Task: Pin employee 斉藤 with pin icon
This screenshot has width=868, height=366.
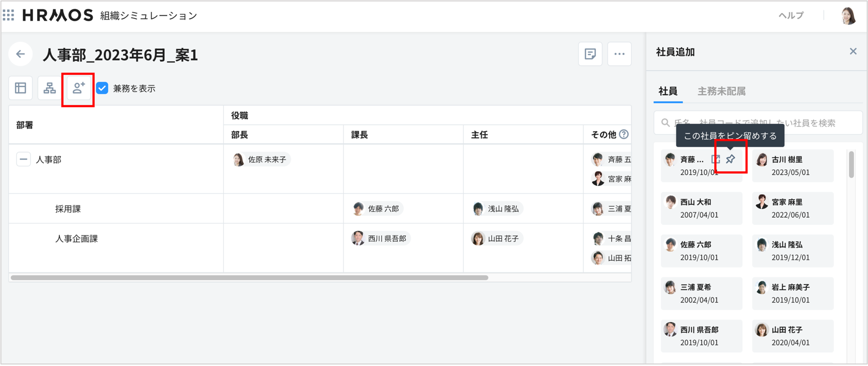Action: pyautogui.click(x=730, y=159)
